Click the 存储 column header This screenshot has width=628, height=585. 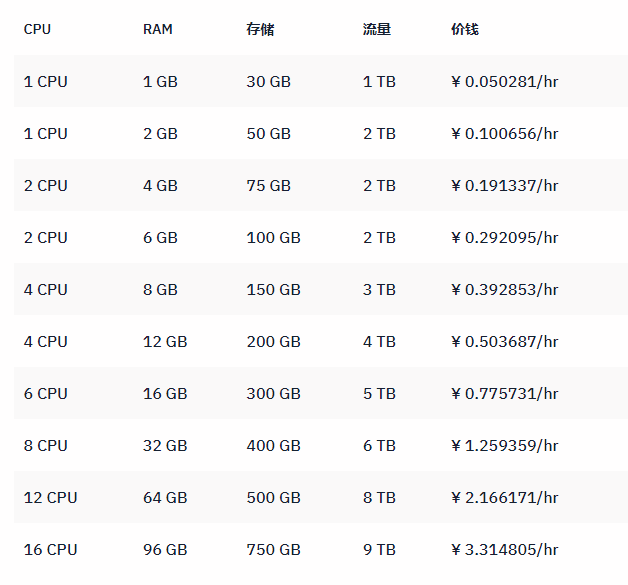(x=260, y=29)
